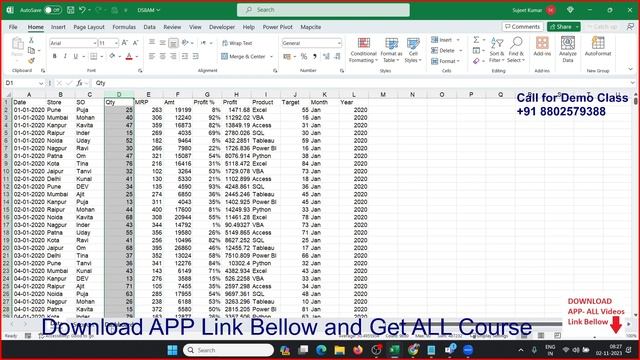640x360 pixels.
Task: Toggle Middle Align
Action: [x=162, y=42]
